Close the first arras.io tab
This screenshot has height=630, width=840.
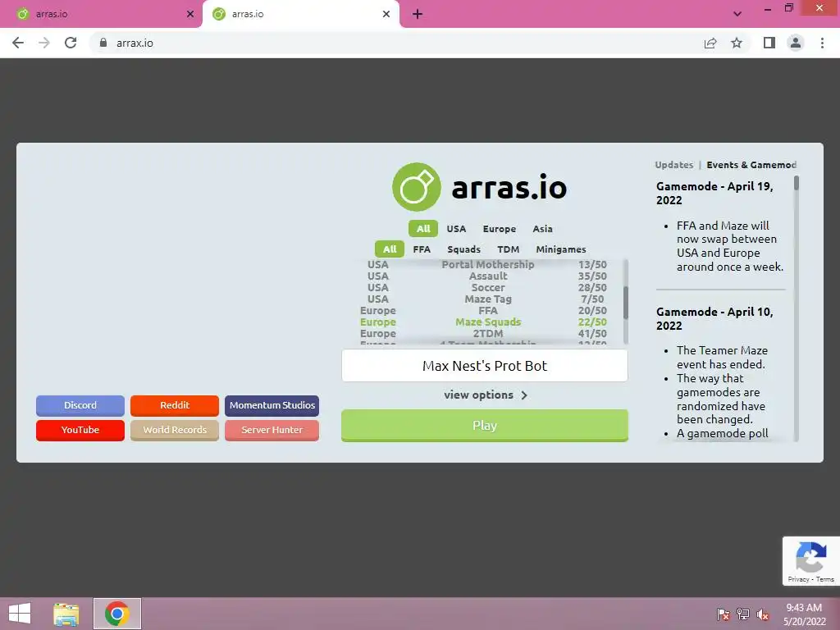pyautogui.click(x=190, y=15)
